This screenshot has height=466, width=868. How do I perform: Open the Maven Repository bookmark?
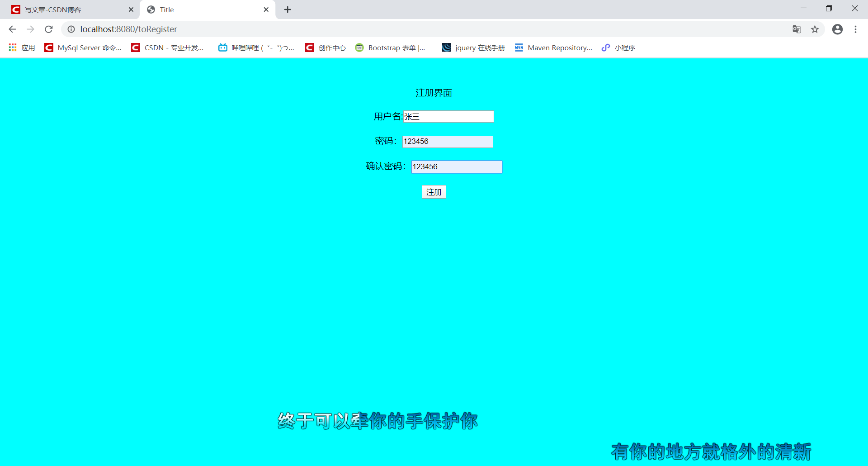coord(553,48)
